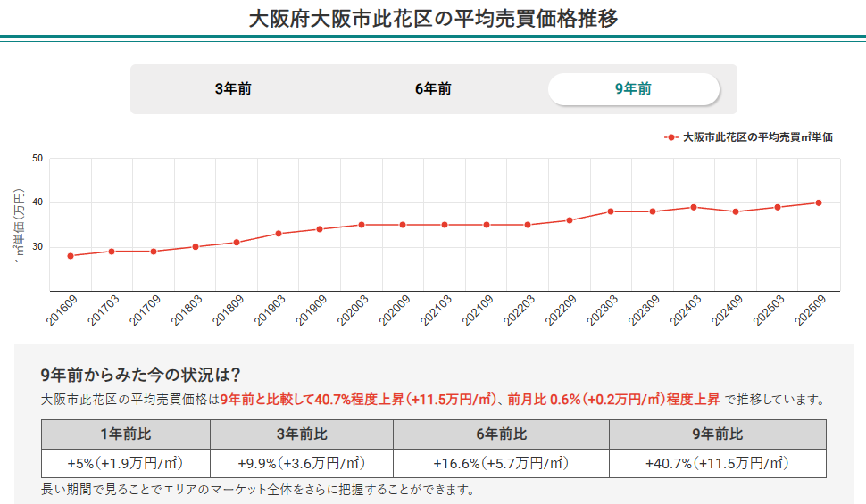Select the 202003 data point
The image size is (866, 504).
click(362, 225)
